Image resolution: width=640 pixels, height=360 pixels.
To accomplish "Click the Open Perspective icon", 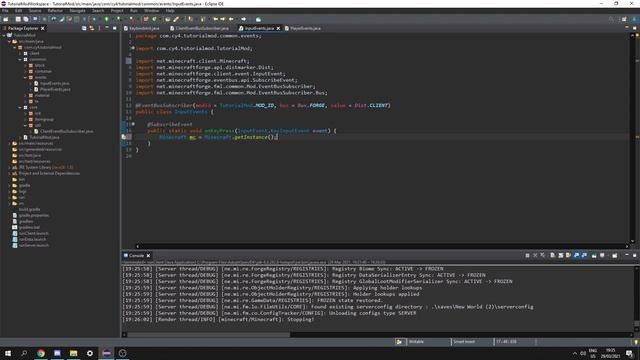I will coord(624,19).
